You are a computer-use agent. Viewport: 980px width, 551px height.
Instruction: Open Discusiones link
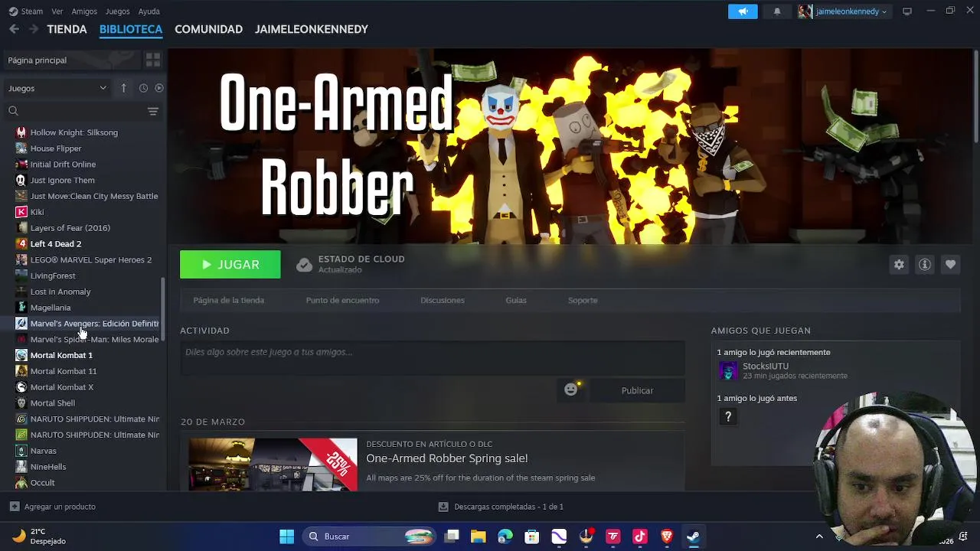[x=443, y=300]
